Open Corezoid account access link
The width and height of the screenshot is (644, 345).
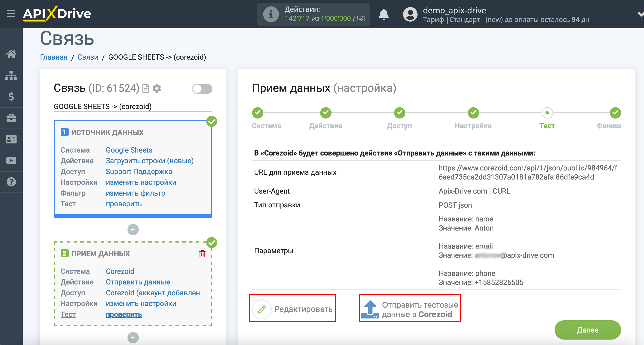pyautogui.click(x=154, y=293)
